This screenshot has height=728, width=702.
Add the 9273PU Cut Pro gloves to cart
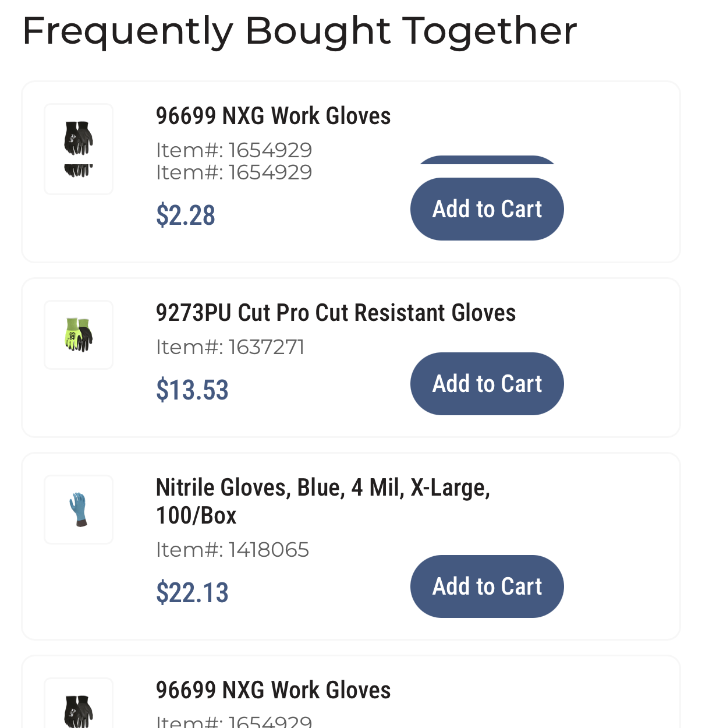tap(487, 384)
